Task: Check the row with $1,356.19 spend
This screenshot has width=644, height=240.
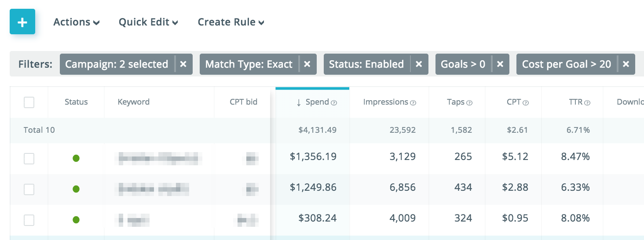Action: pos(29,158)
